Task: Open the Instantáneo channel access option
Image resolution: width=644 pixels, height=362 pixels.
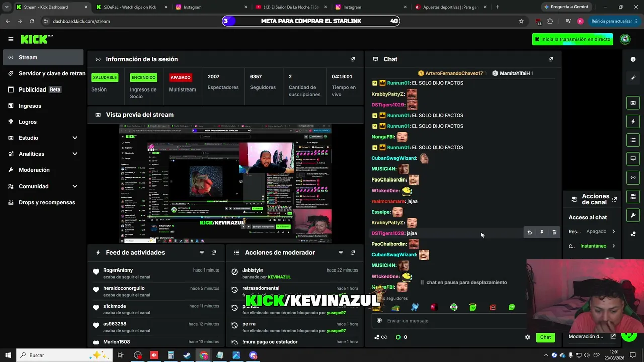Action: [593, 246]
